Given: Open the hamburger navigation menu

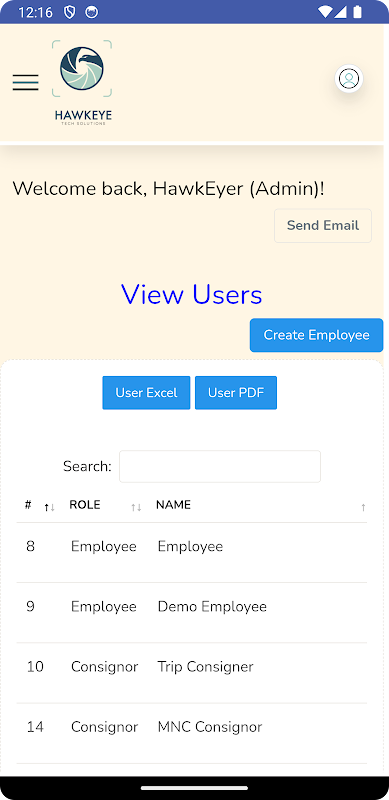Looking at the screenshot, I should pyautogui.click(x=26, y=82).
